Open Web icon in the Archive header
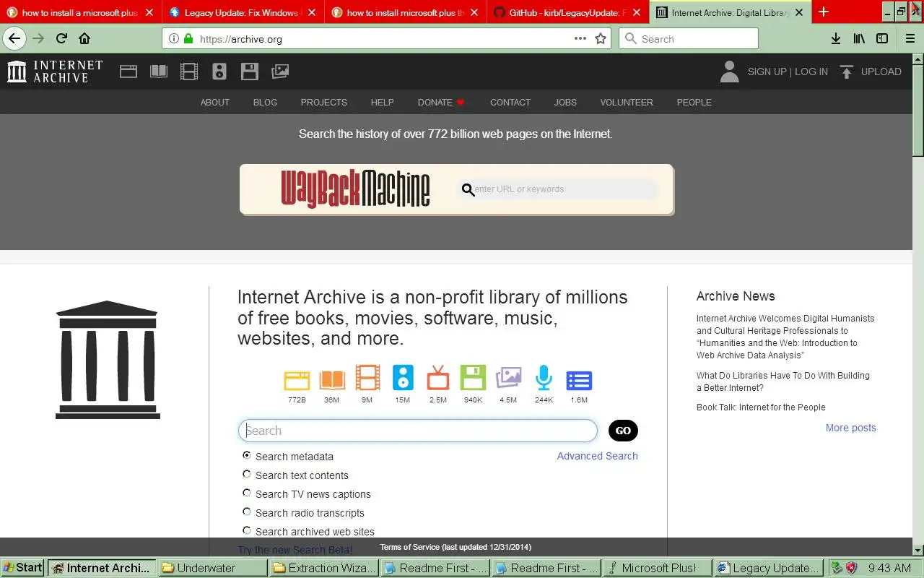Image resolution: width=924 pixels, height=578 pixels. pyautogui.click(x=128, y=72)
